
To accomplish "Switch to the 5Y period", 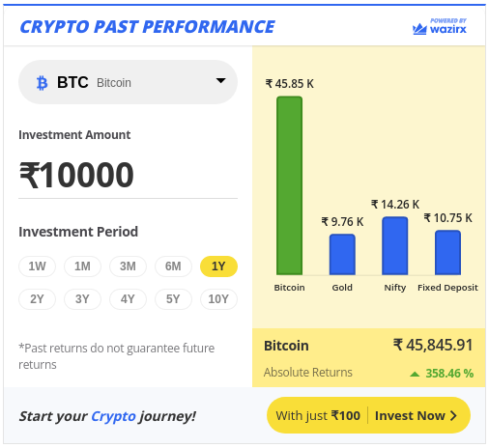I will [173, 299].
